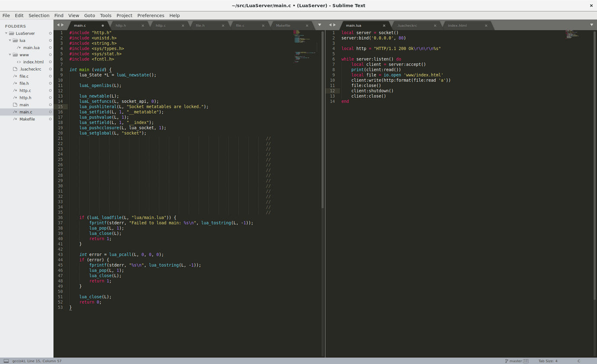Open the tab overflow dropdown in left pane
Image resolution: width=597 pixels, height=364 pixels.
(x=320, y=25)
